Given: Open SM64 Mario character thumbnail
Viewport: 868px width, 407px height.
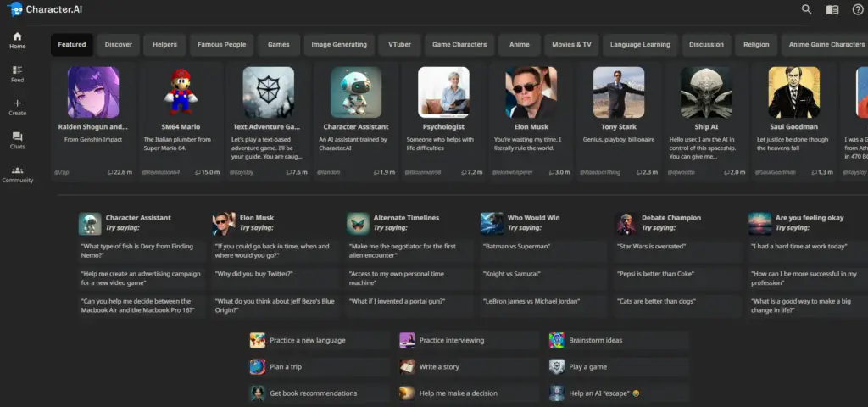Looking at the screenshot, I should click(181, 92).
